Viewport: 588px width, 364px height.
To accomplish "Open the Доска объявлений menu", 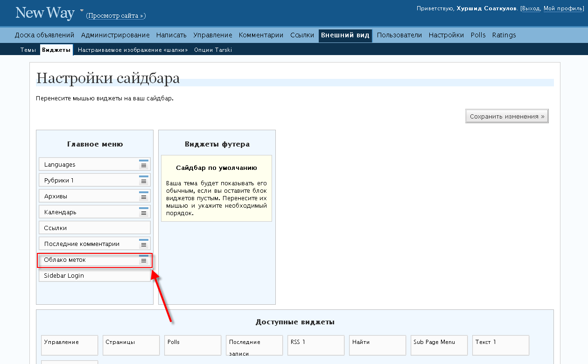I will click(x=44, y=35).
